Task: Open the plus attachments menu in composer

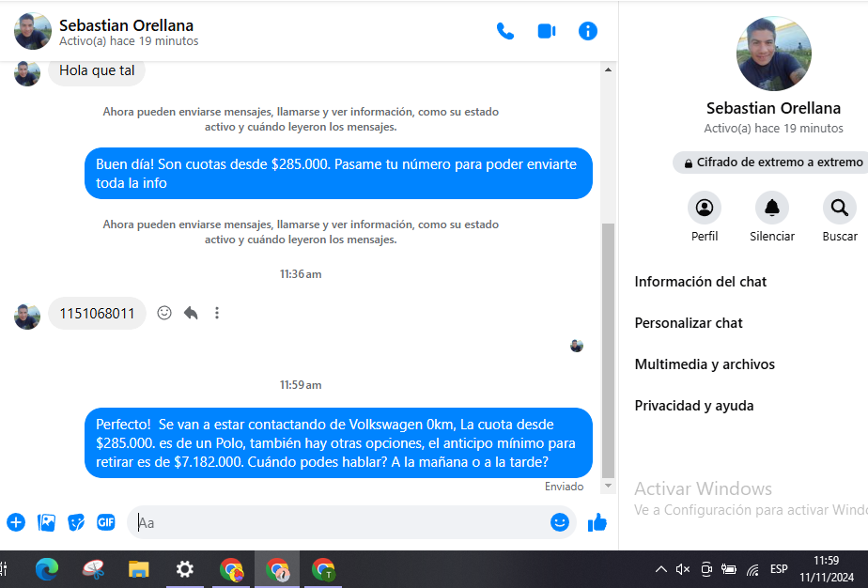Action: tap(16, 522)
